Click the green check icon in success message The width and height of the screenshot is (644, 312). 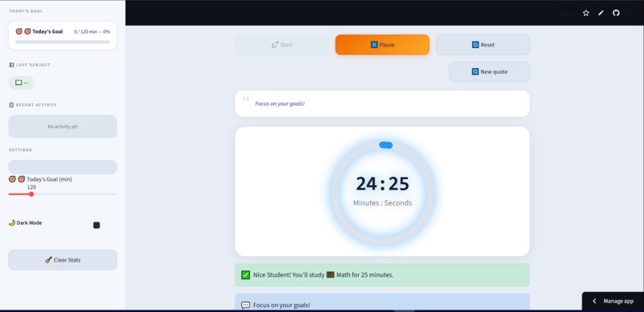pos(245,275)
